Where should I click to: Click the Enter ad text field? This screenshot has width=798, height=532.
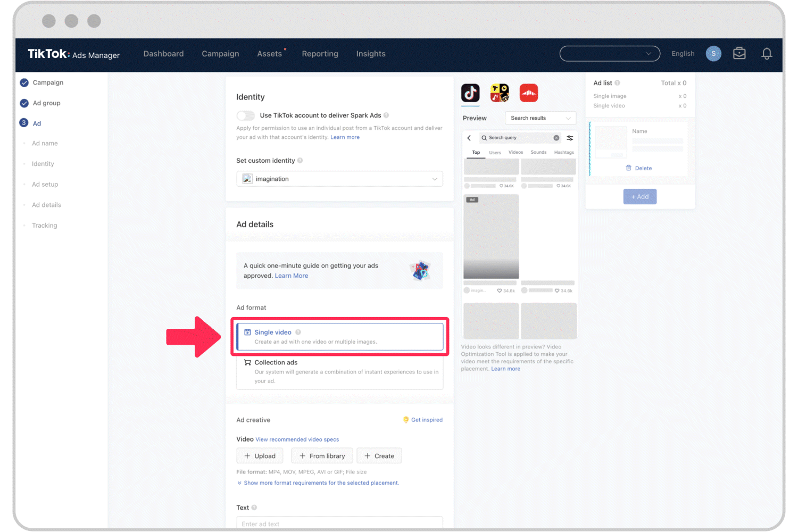coord(340,523)
